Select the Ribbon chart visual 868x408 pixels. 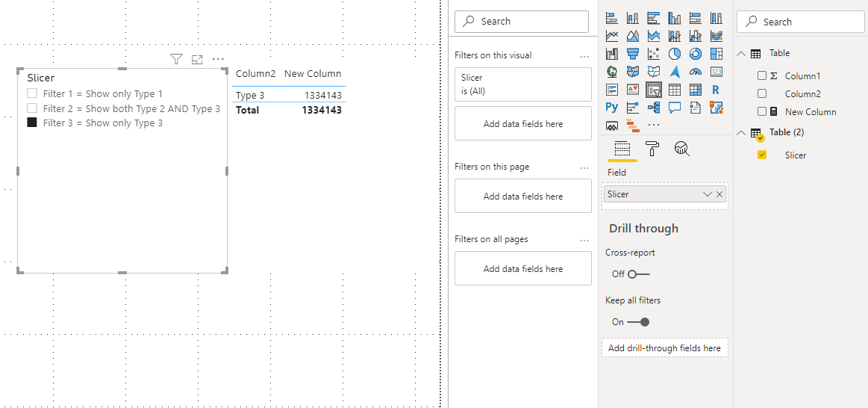point(716,36)
